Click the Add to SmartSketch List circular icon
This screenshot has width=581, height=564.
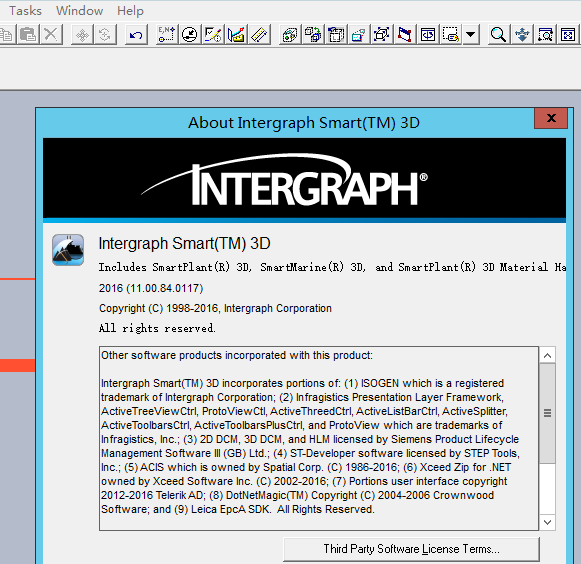tap(190, 35)
